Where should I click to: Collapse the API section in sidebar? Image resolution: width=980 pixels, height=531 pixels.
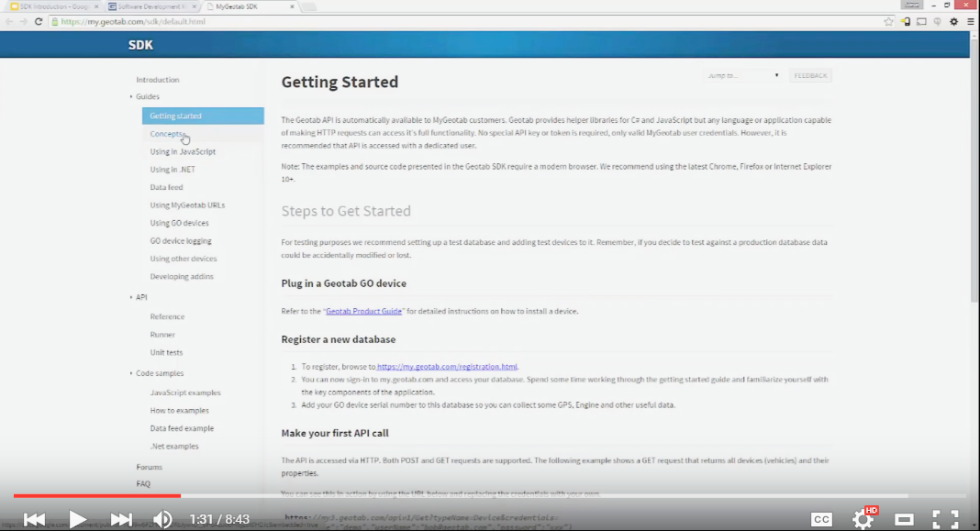tap(131, 297)
